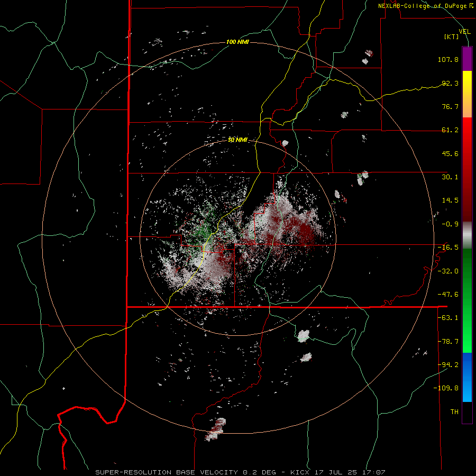
Task: Click the -109.8 legend value
Action: coord(446,388)
